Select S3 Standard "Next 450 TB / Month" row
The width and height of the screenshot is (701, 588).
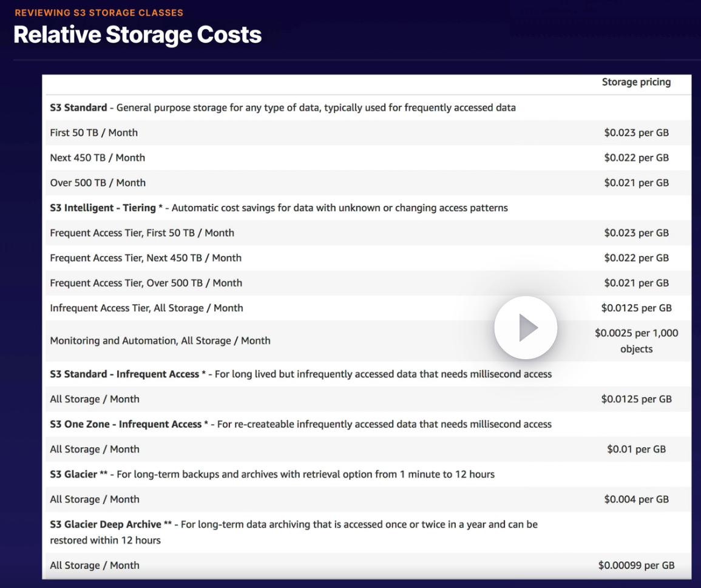click(x=97, y=158)
